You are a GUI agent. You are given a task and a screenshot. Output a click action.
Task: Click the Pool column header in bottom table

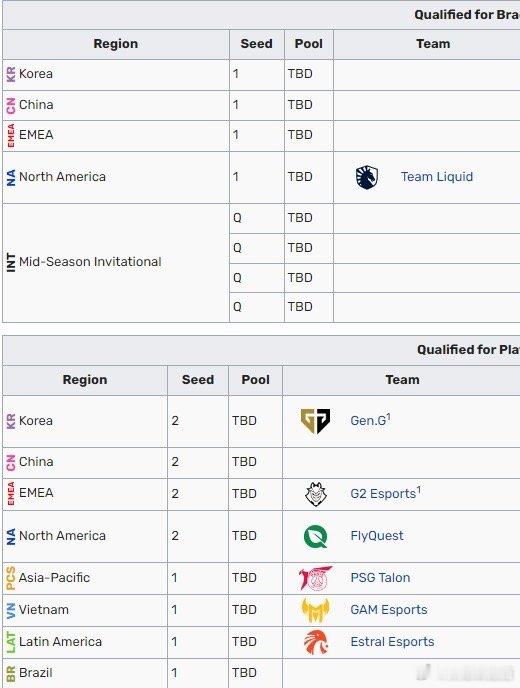coord(255,380)
